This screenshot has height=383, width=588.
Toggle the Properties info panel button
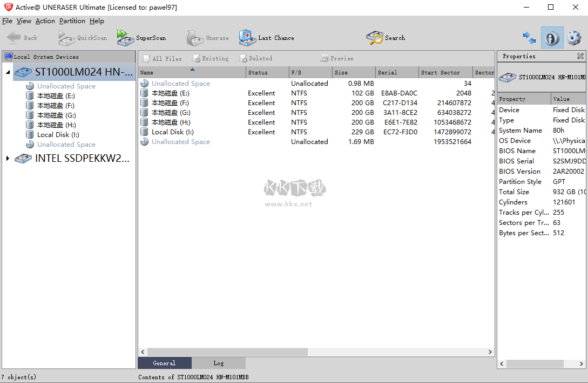(552, 37)
